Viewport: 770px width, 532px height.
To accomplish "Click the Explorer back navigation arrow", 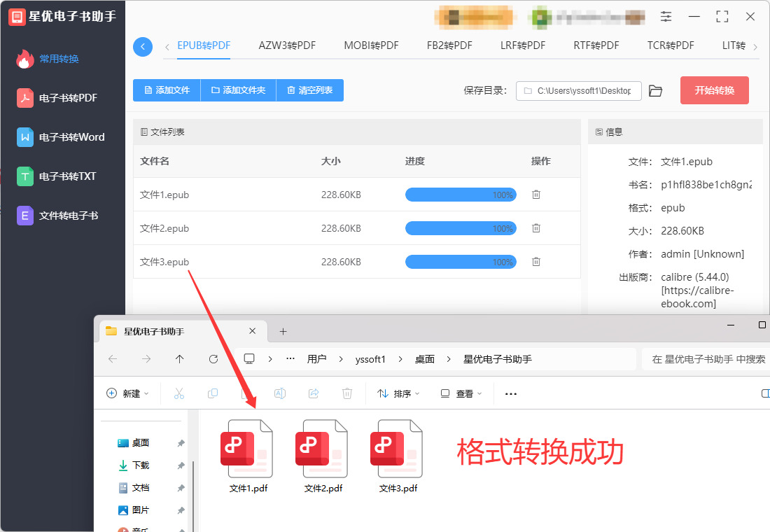I will [113, 359].
